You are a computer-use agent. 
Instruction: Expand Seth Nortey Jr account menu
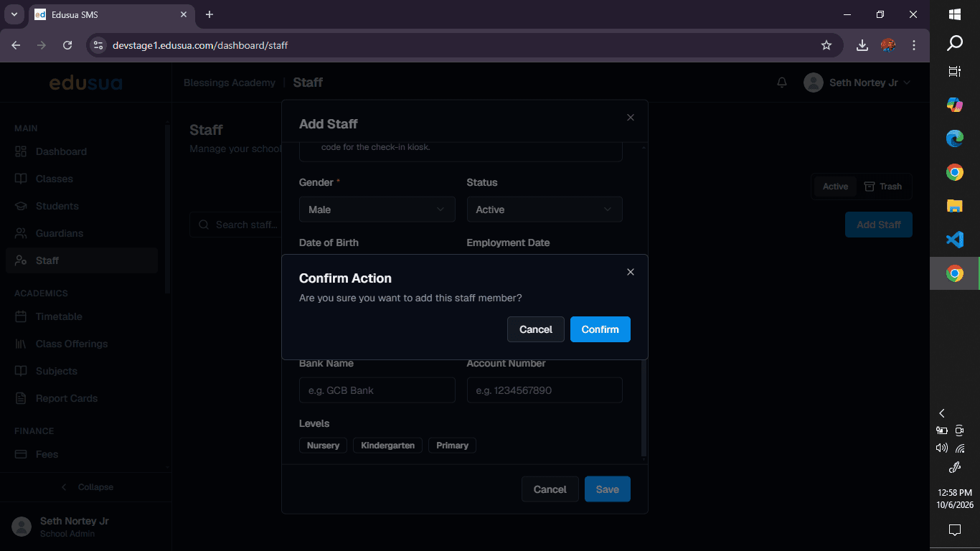tap(857, 83)
